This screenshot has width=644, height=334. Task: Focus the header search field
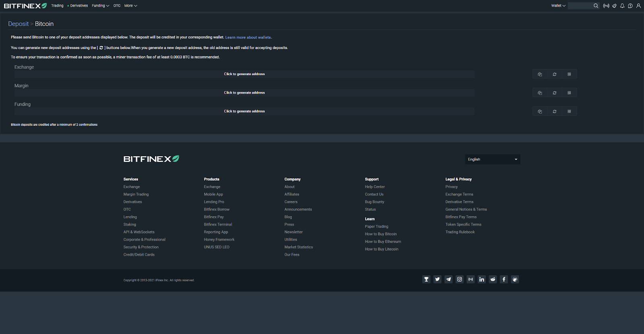tap(580, 6)
